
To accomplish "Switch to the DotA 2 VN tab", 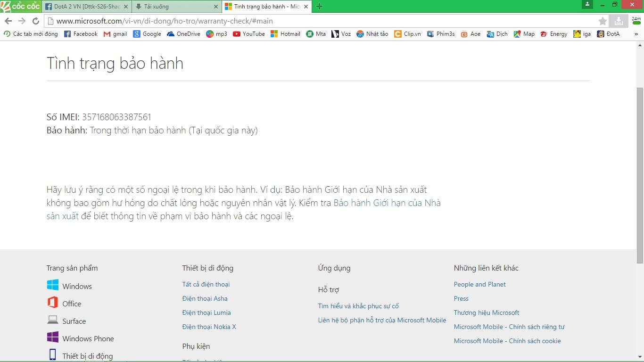I will [x=86, y=7].
